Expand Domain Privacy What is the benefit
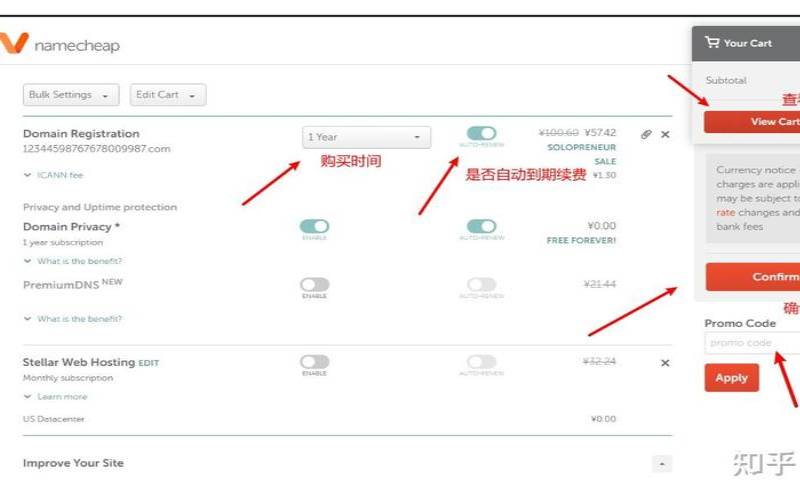 [x=73, y=261]
